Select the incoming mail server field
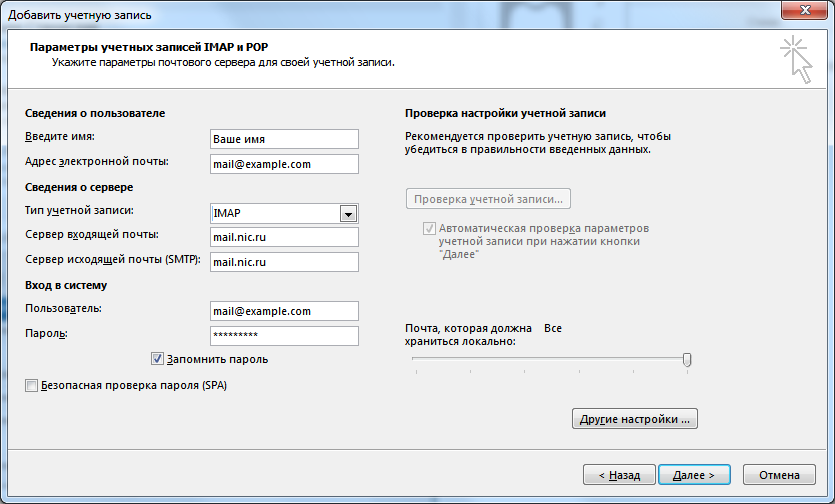835x504 pixels. pos(284,237)
